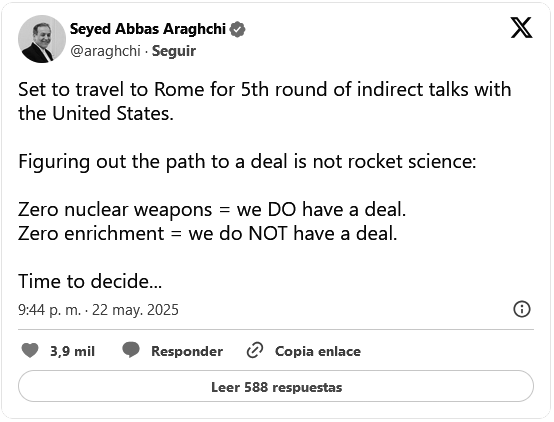554x422 pixels.
Task: Choose Copia enlace to copy link
Action: [318, 351]
